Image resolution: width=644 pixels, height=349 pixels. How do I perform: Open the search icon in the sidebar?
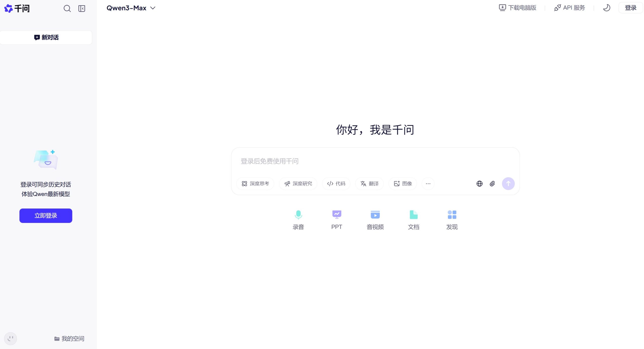[x=67, y=8]
